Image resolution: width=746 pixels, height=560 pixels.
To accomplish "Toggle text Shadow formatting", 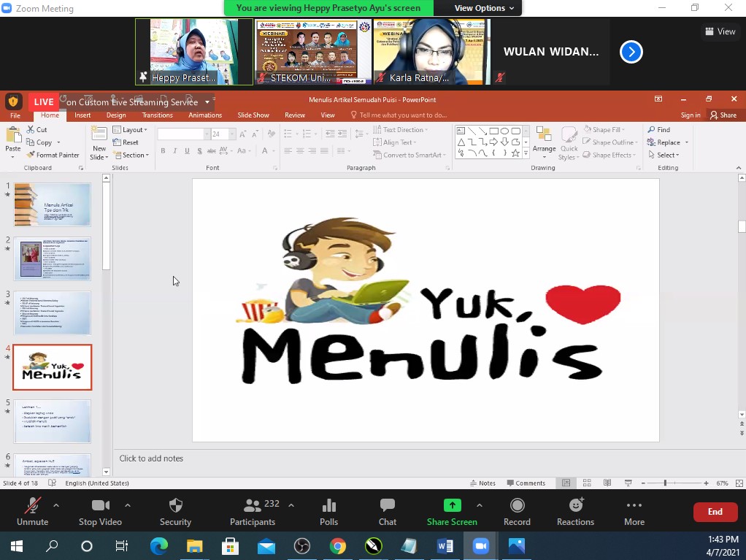I will pos(199,151).
